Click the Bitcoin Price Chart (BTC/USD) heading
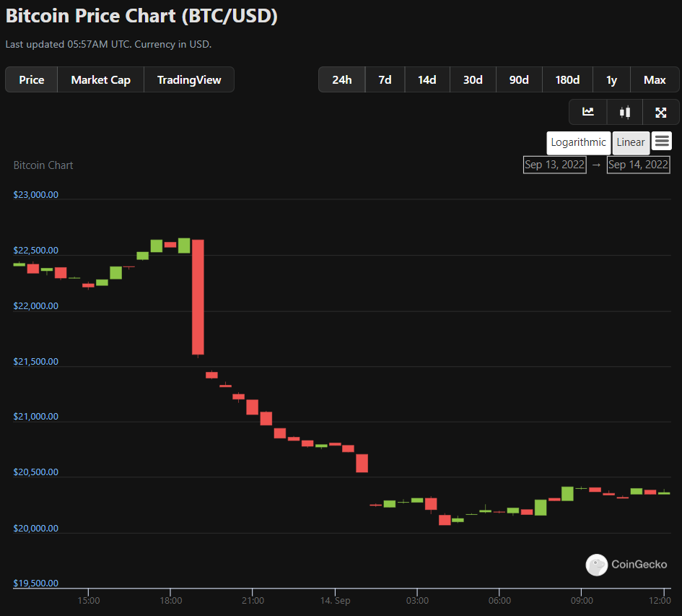The width and height of the screenshot is (682, 616). (141, 16)
